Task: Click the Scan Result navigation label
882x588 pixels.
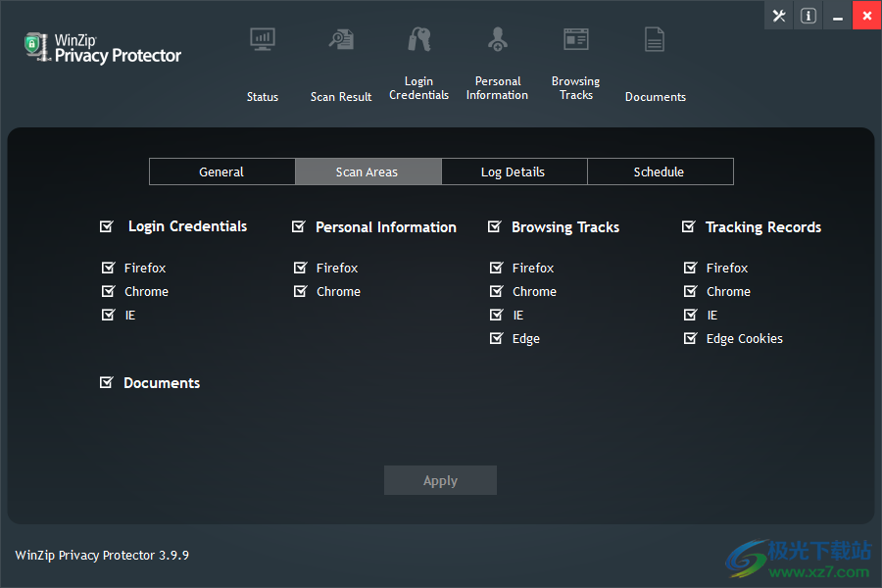Action: click(341, 97)
